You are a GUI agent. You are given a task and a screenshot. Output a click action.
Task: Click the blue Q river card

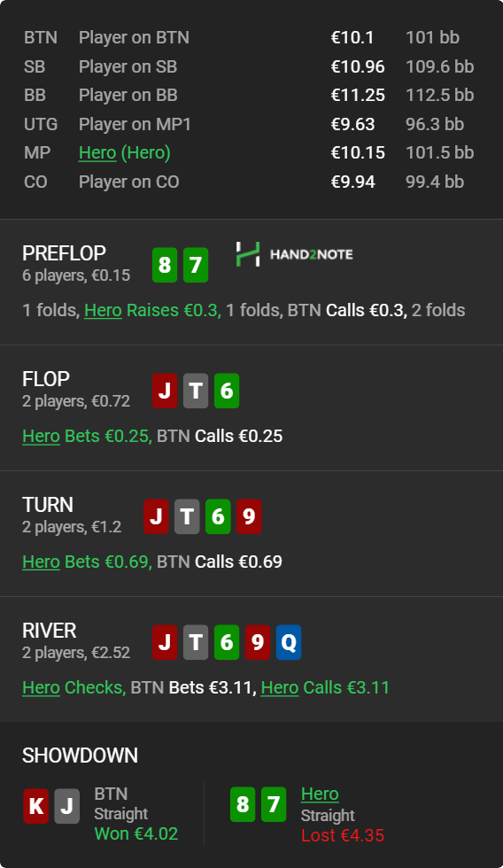coord(289,642)
